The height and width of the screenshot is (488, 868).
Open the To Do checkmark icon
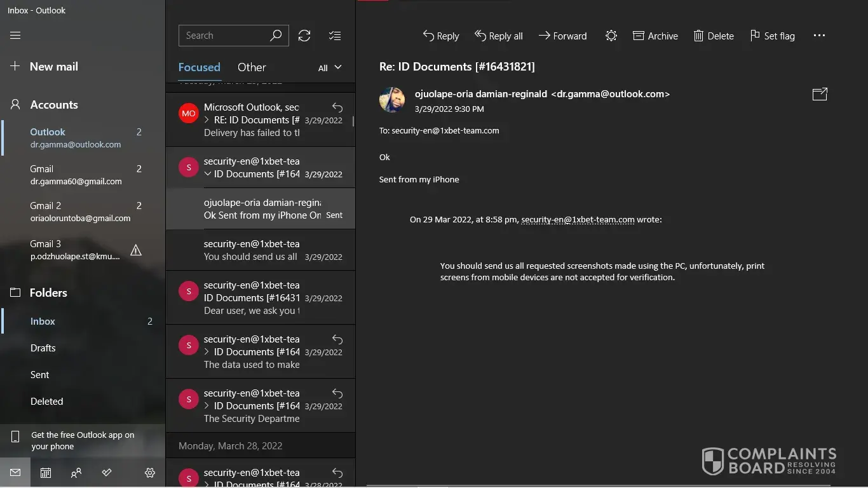(107, 473)
